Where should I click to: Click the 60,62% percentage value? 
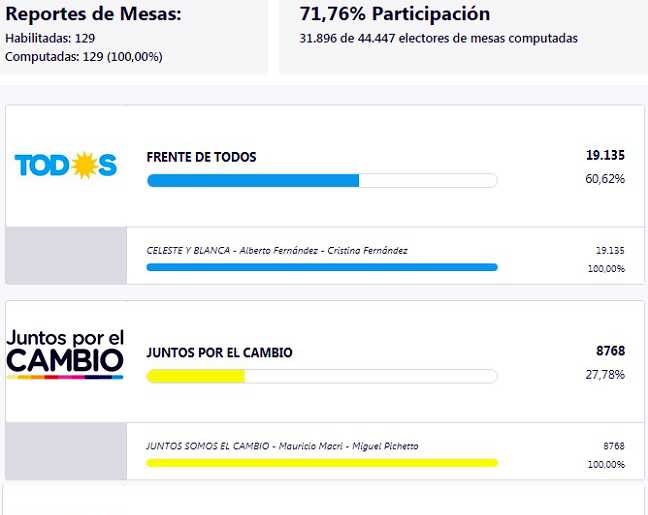(x=605, y=179)
